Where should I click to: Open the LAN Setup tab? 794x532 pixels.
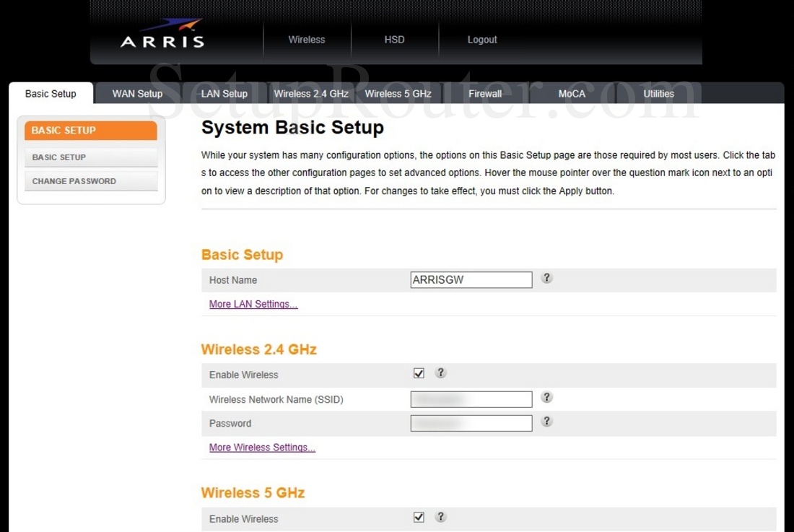point(224,94)
